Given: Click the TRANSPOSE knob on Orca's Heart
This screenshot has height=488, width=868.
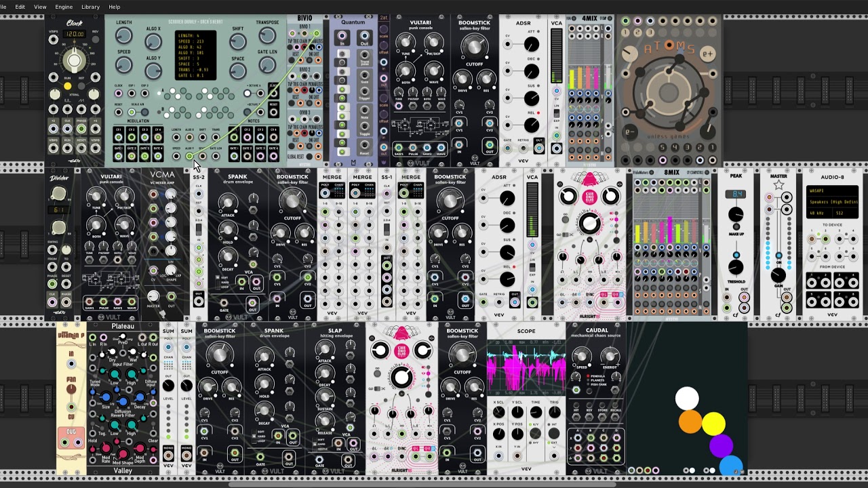Looking at the screenshot, I should pos(267,35).
